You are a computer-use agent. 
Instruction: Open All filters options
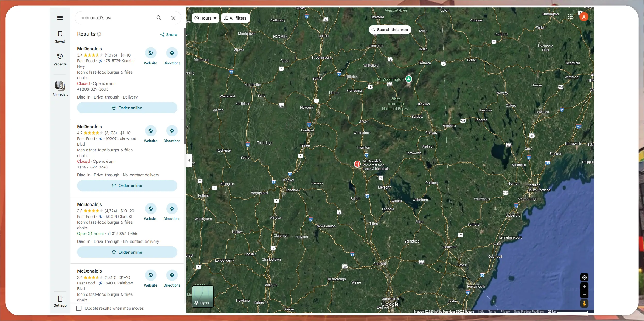point(235,18)
